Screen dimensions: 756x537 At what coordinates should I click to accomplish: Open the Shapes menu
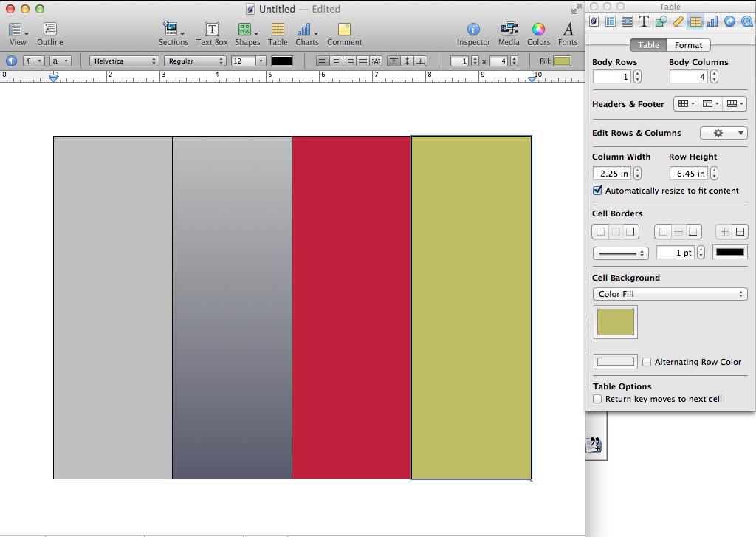point(247,34)
